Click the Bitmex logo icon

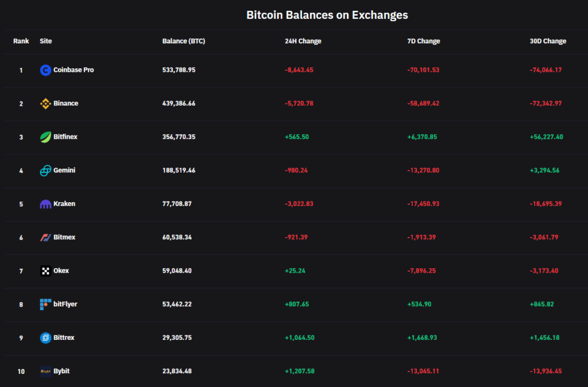45,237
